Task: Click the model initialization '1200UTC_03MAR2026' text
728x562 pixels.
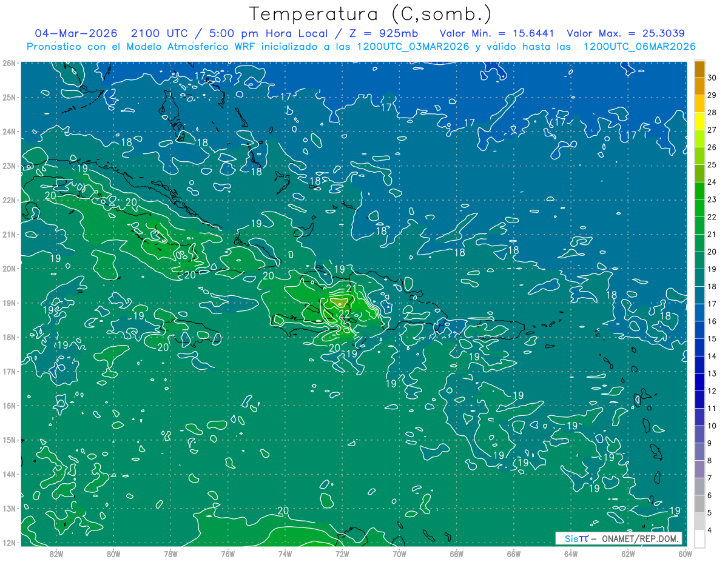Action: (413, 47)
